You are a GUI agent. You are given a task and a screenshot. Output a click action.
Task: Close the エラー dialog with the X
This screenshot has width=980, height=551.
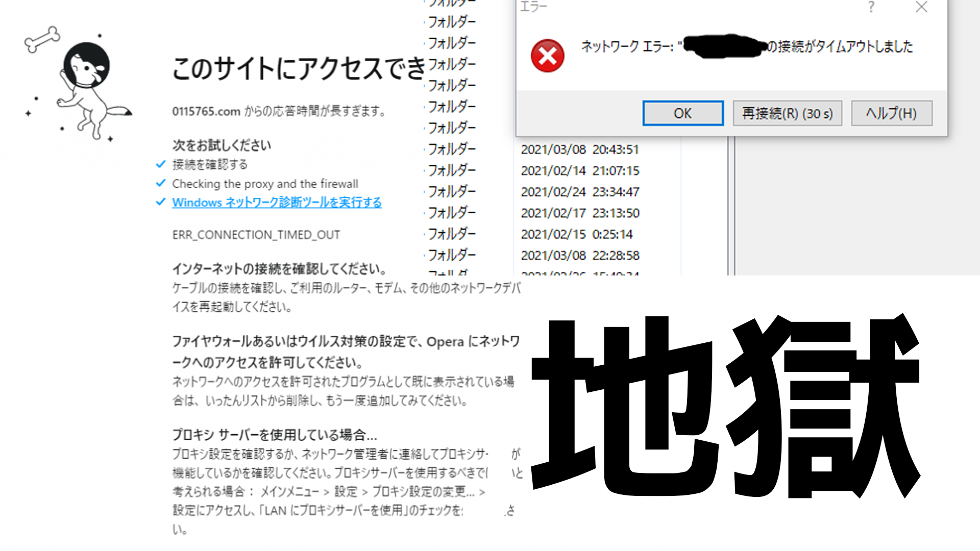click(921, 7)
